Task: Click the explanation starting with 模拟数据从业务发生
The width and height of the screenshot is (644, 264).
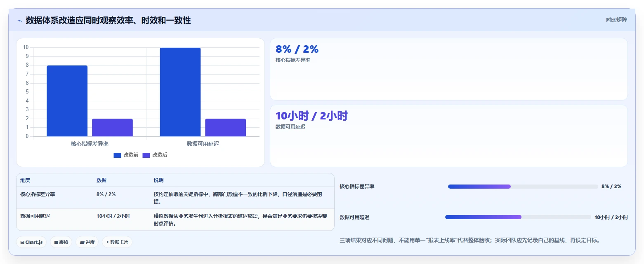Action: click(241, 220)
